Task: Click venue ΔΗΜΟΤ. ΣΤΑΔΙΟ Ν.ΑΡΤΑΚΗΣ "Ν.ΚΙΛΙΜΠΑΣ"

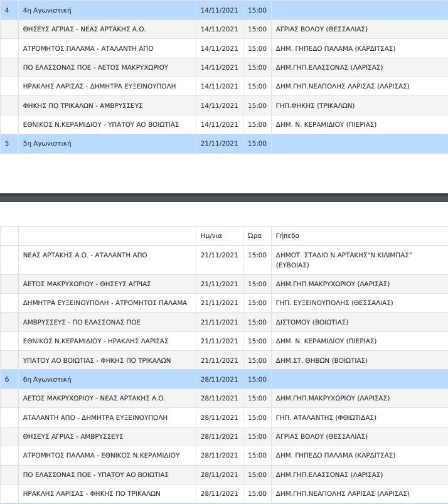Action: (344, 260)
